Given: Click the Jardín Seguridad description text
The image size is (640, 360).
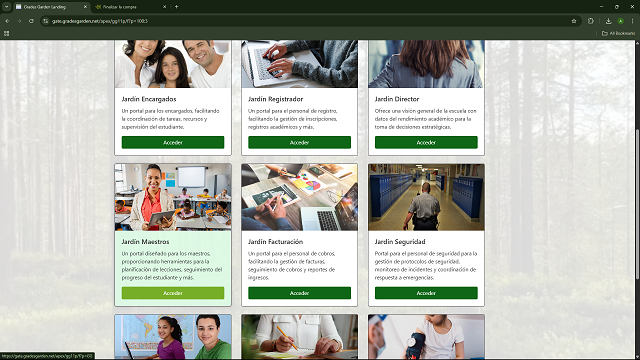Looking at the screenshot, I should click(x=426, y=265).
